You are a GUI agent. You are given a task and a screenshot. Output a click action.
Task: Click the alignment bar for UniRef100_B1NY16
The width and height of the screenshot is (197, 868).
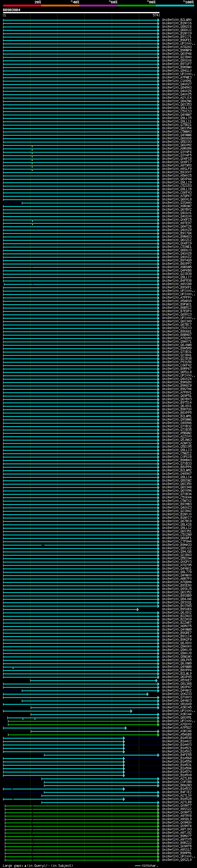tap(81, 23)
